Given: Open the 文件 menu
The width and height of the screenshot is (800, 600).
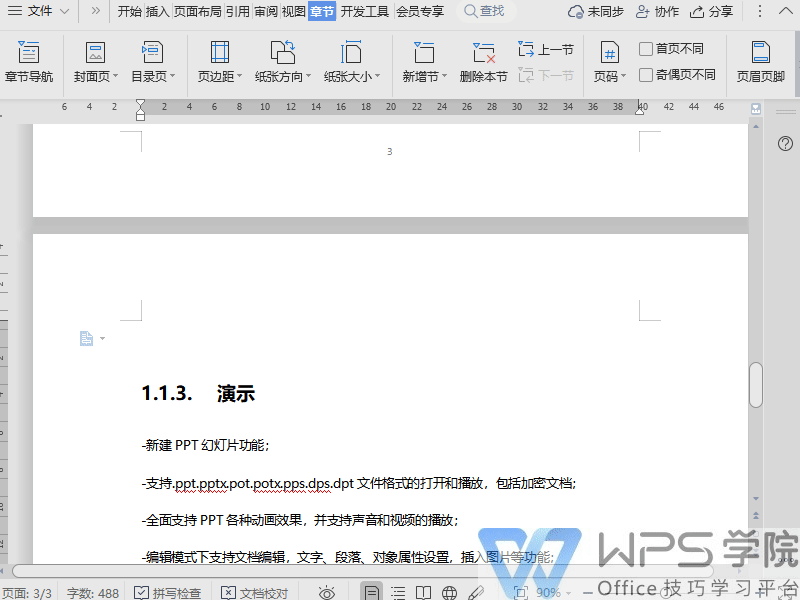Looking at the screenshot, I should (39, 11).
